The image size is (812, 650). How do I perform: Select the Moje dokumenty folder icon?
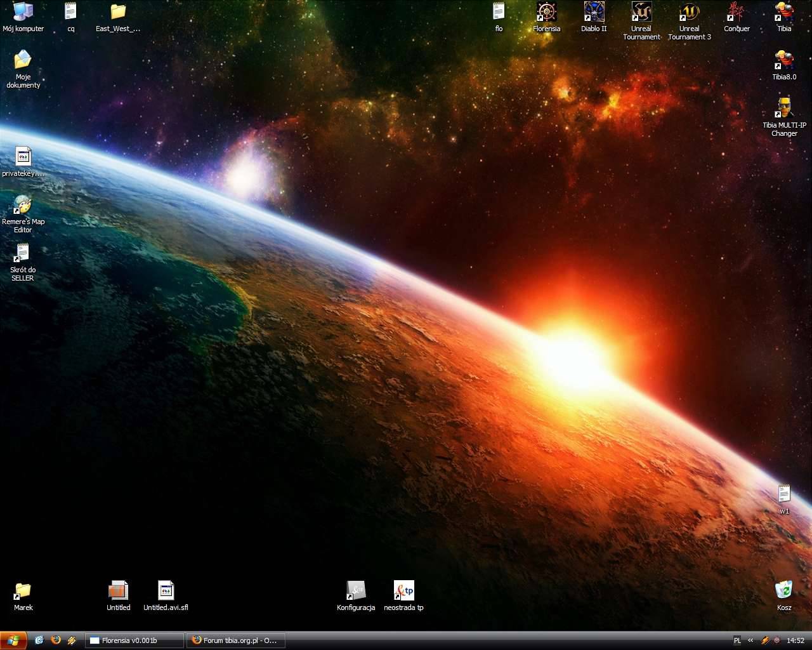click(x=23, y=69)
